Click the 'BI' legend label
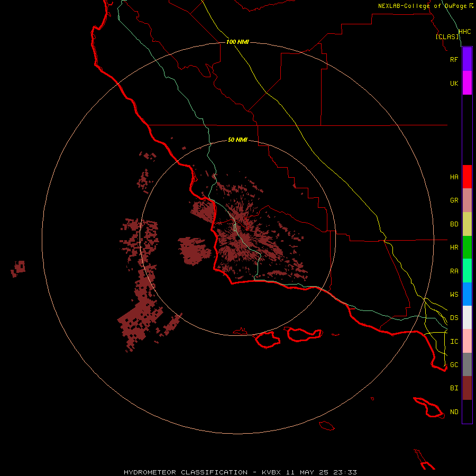 pyautogui.click(x=454, y=388)
